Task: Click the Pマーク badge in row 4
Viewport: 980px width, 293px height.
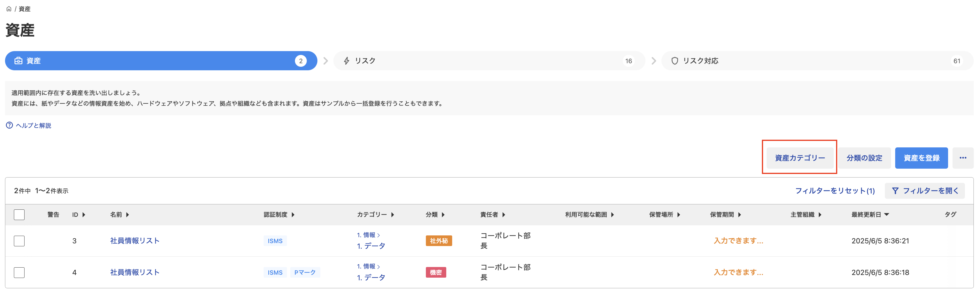Action: coord(305,273)
